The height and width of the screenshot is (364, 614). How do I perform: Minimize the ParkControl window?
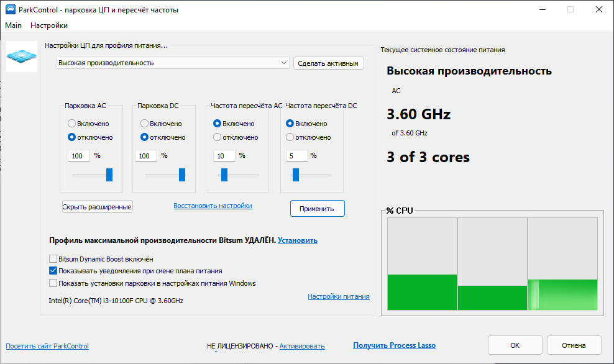[543, 9]
